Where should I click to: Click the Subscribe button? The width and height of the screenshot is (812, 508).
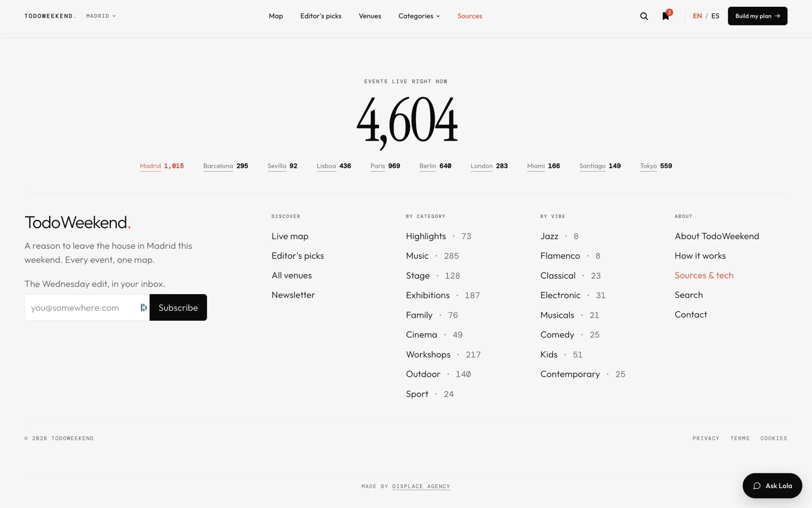pyautogui.click(x=178, y=308)
